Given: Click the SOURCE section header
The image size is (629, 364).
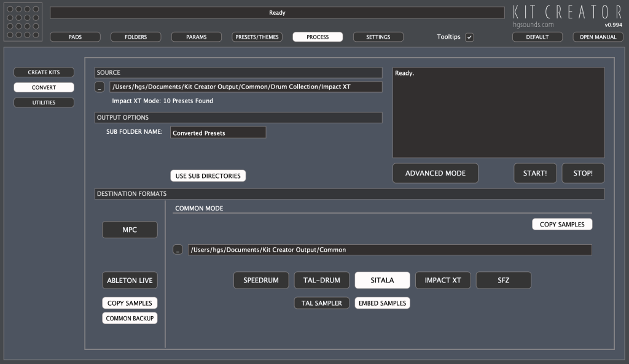Looking at the screenshot, I should [x=238, y=72].
